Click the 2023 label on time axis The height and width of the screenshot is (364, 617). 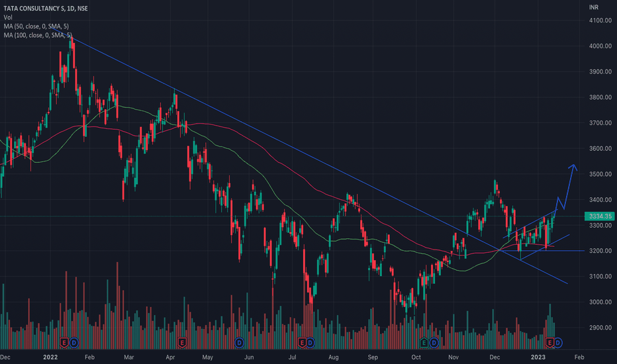point(538,357)
